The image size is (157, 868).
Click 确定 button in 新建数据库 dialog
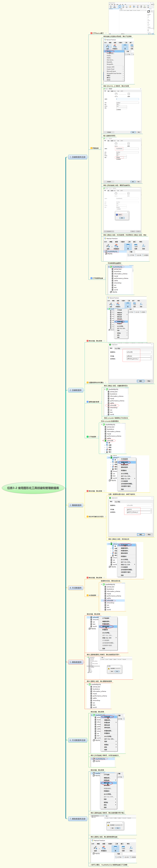(141, 381)
